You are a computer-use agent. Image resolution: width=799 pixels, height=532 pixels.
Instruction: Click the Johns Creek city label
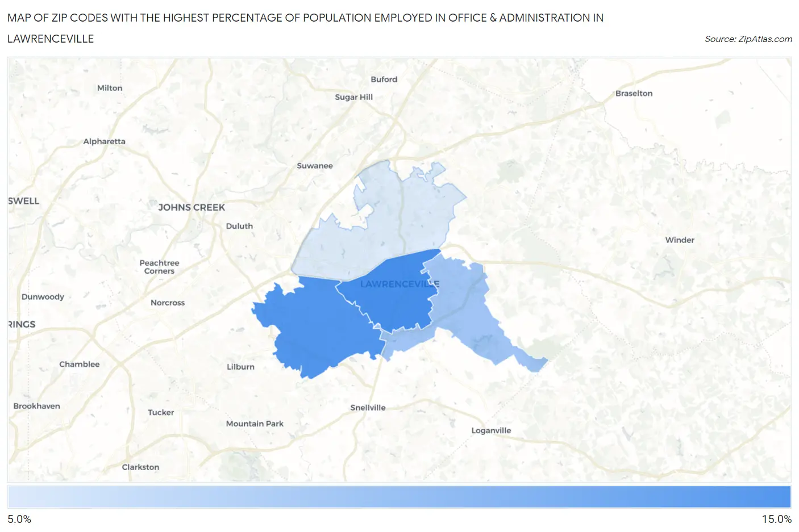[192, 208]
